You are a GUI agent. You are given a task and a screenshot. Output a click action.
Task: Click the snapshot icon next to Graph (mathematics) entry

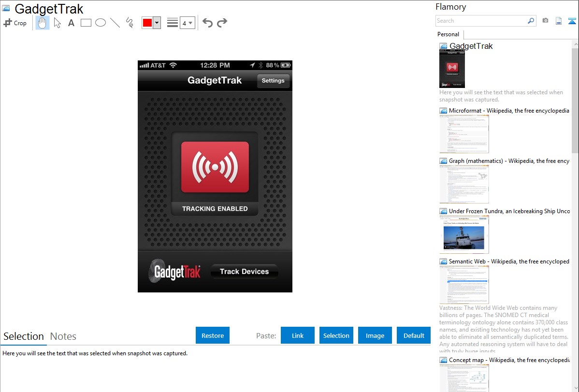[444, 161]
